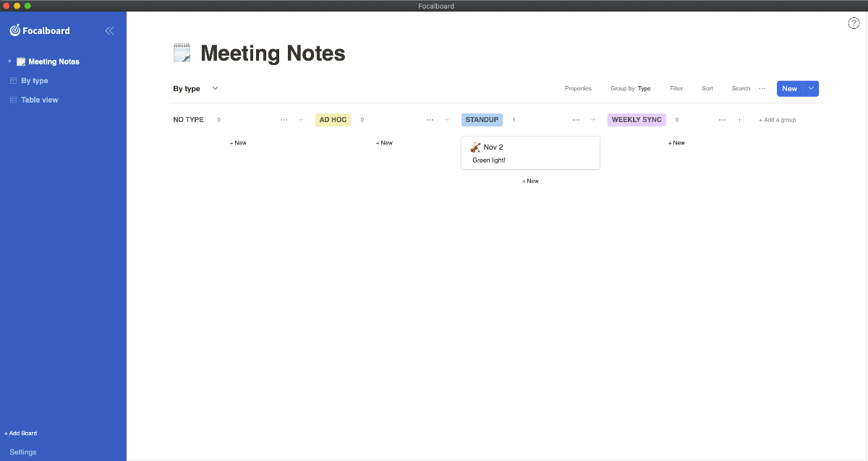Open Settings in the sidebar
The image size is (868, 461).
coord(23,452)
